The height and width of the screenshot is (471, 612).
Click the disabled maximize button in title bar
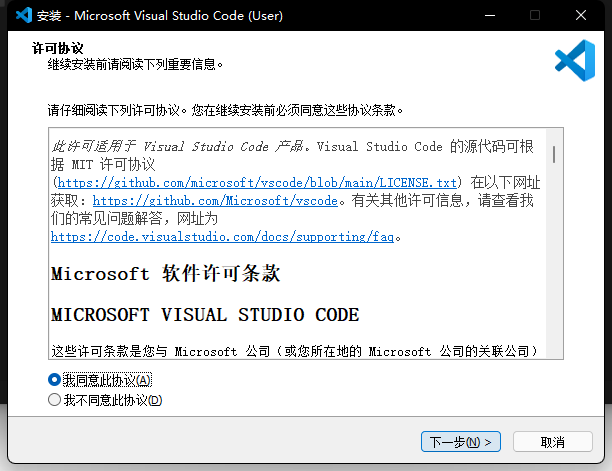535,16
